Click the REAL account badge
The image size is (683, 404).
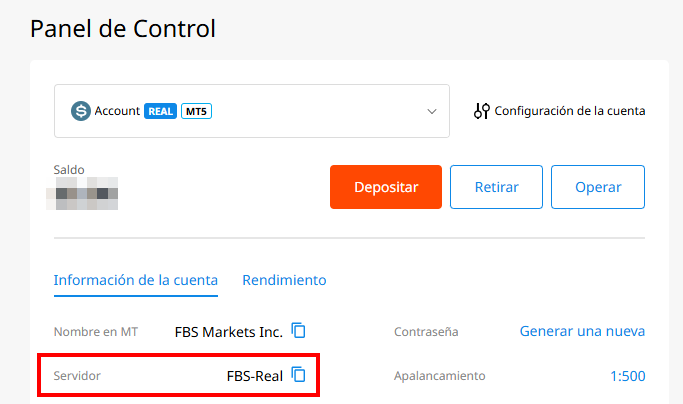[x=160, y=111]
